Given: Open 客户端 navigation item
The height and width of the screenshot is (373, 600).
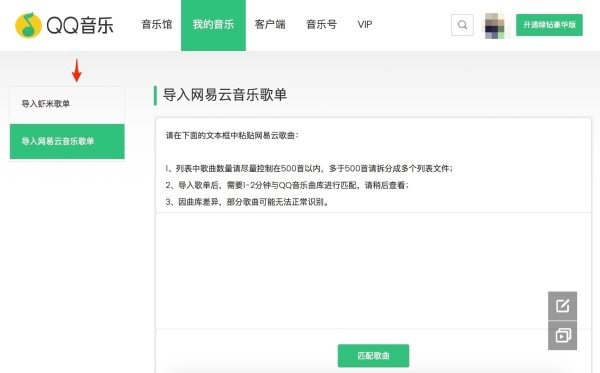Looking at the screenshot, I should click(270, 24).
